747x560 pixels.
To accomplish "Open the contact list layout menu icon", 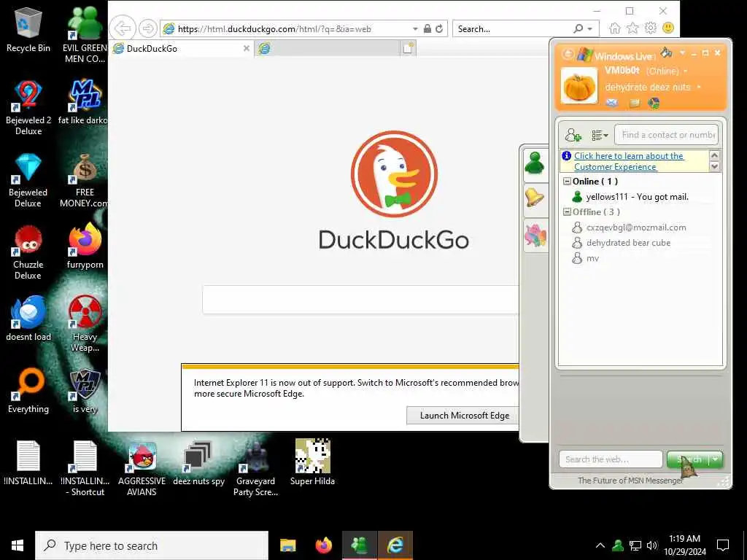I will coord(600,135).
